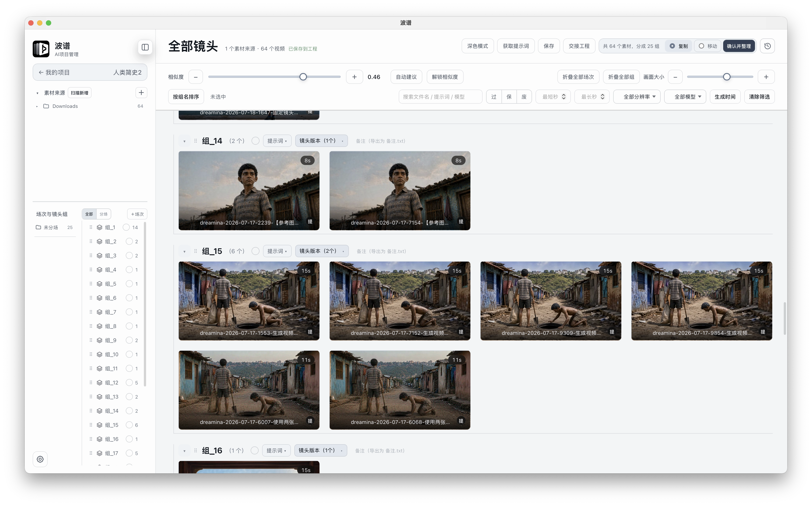The height and width of the screenshot is (506, 812).
Task: Collapse the 素材来源 section
Action: tap(38, 93)
